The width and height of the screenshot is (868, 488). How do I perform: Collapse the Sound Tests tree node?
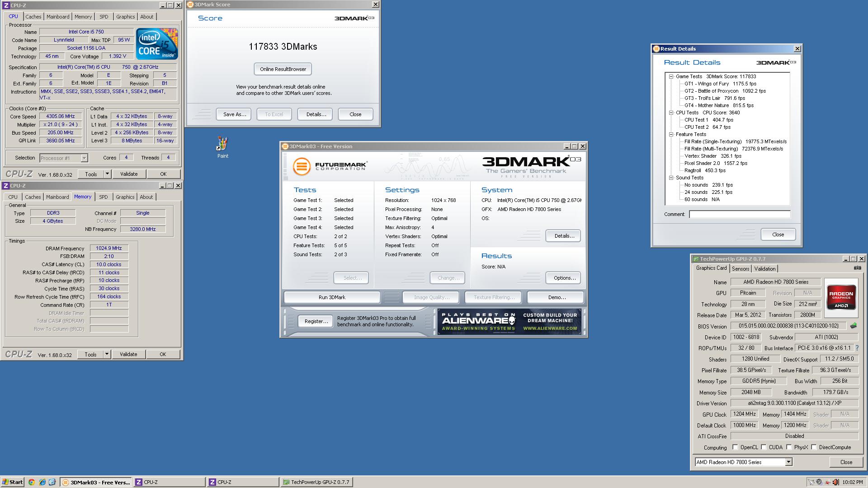click(671, 178)
